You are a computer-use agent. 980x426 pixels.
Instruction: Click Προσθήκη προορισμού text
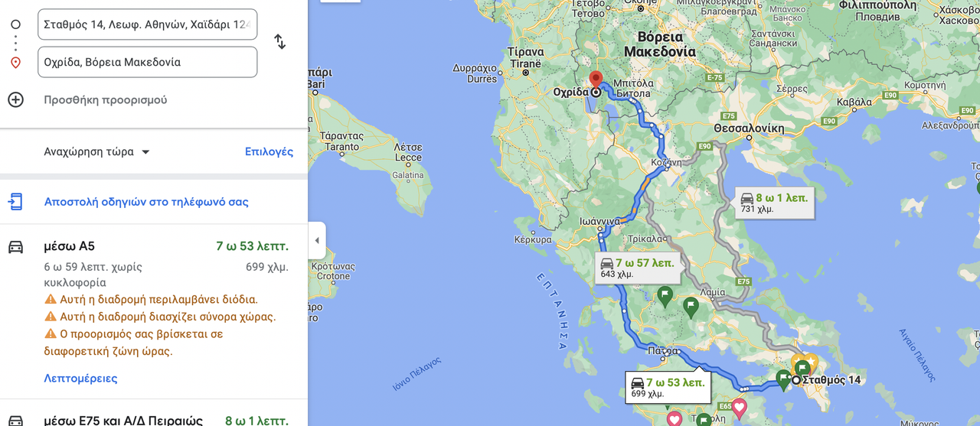[x=106, y=99]
